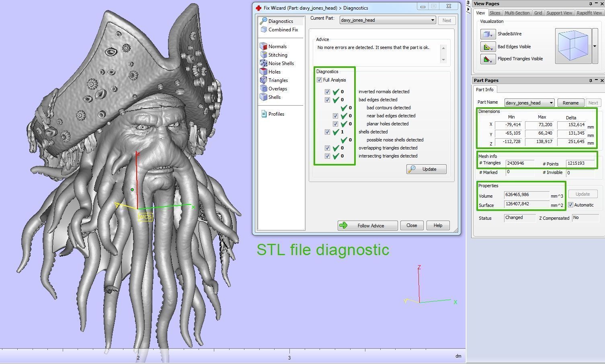
Task: Switch to the View tab
Action: (x=480, y=13)
